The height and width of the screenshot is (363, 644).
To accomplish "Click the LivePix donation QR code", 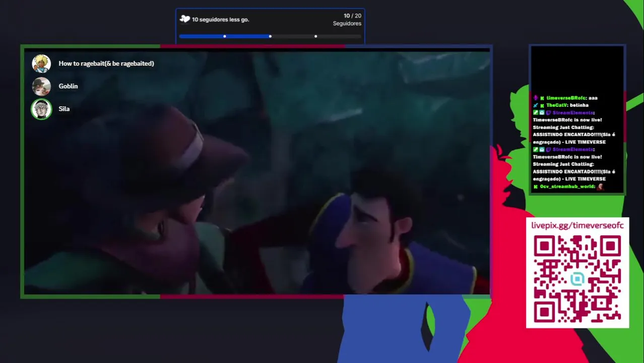I will [577, 280].
